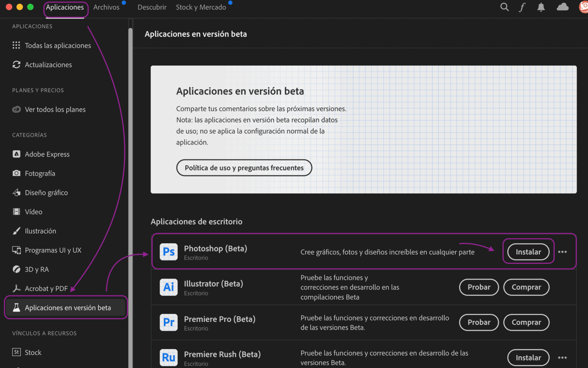
Task: Open the user profile avatar
Action: click(x=584, y=7)
